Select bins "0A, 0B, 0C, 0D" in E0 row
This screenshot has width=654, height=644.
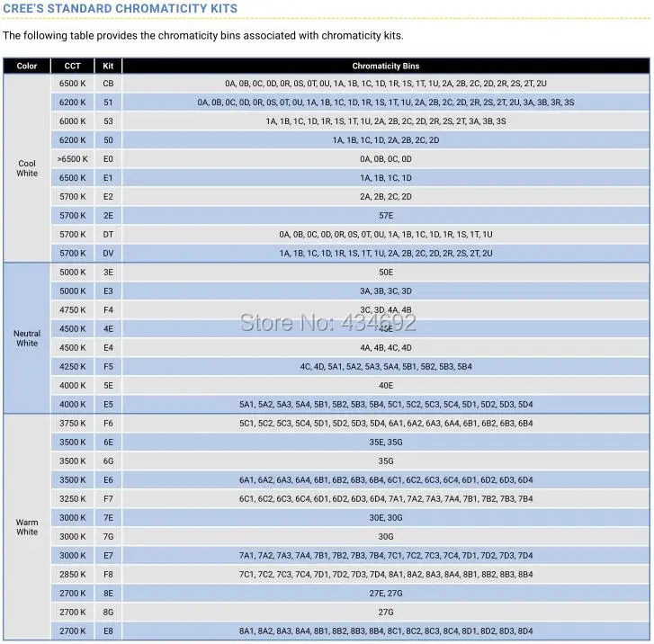click(386, 159)
